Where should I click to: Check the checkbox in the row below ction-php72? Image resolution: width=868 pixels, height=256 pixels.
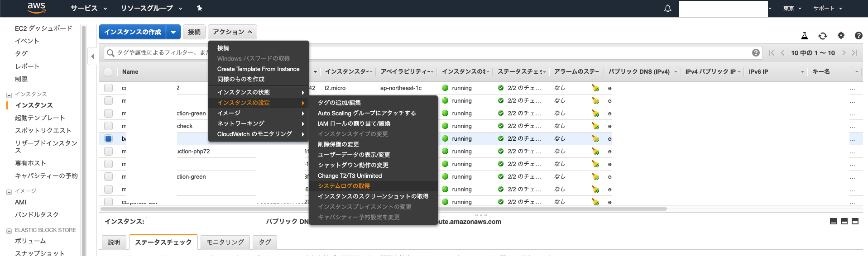pyautogui.click(x=108, y=164)
